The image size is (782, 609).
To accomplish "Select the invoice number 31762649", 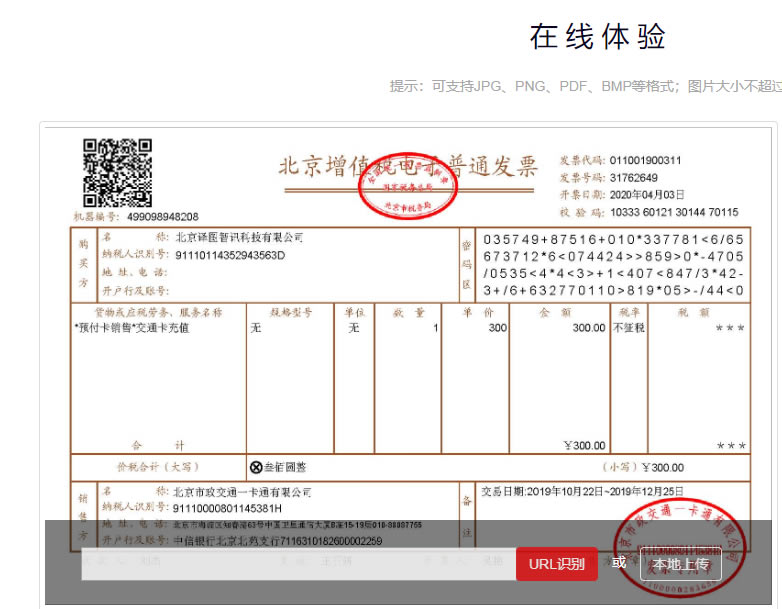I will click(x=633, y=178).
